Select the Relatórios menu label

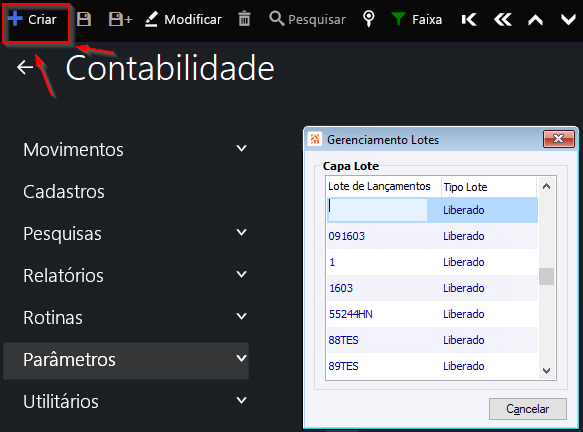click(64, 276)
